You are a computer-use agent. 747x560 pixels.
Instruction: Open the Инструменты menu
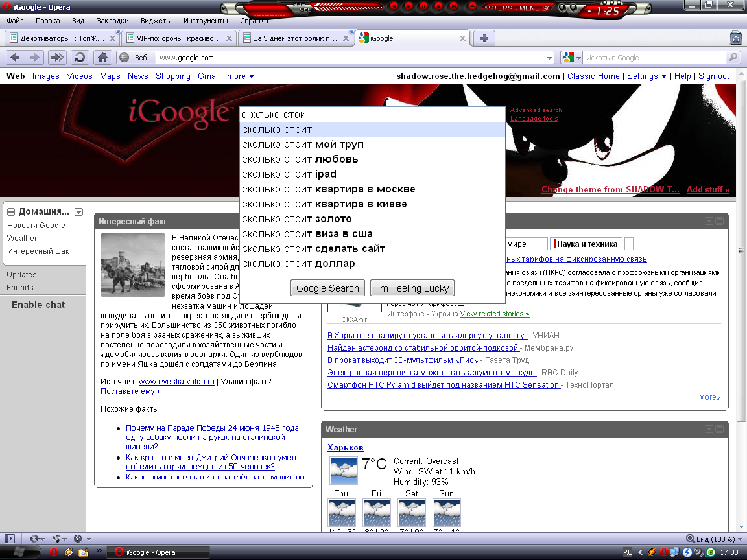pos(206,21)
